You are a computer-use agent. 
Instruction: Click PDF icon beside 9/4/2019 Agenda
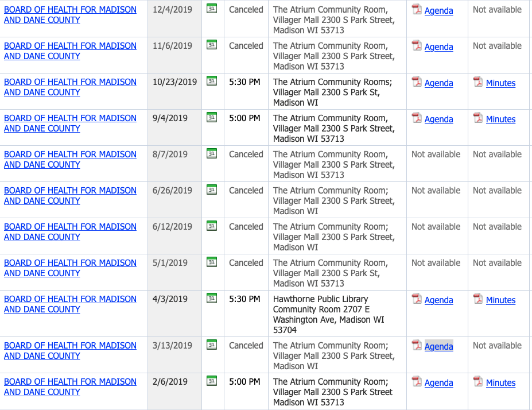click(417, 118)
